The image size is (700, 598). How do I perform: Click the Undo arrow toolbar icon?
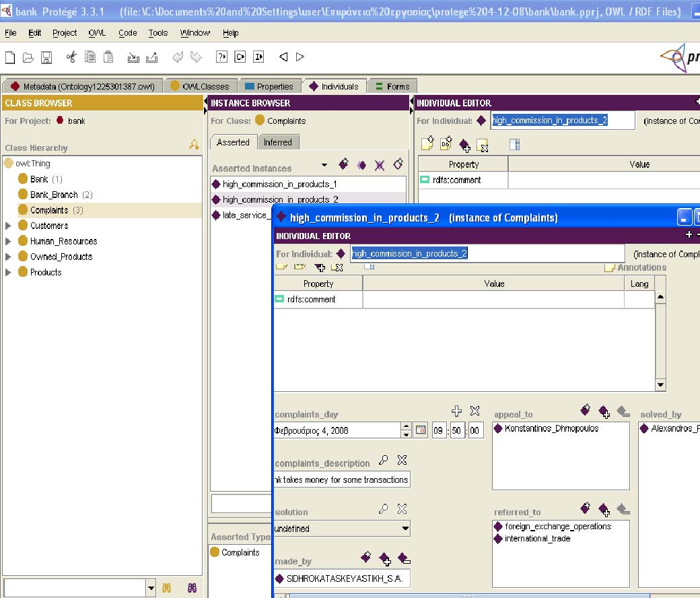pos(178,57)
